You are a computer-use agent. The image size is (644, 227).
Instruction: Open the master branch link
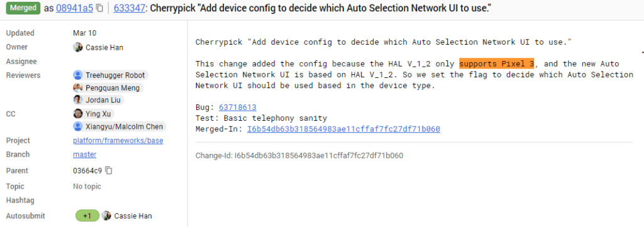(x=85, y=154)
